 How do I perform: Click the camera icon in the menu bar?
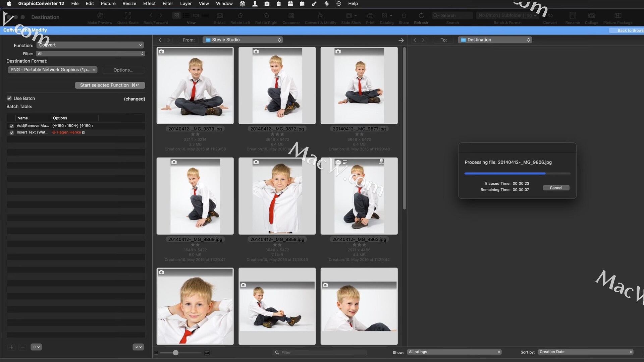point(267,4)
